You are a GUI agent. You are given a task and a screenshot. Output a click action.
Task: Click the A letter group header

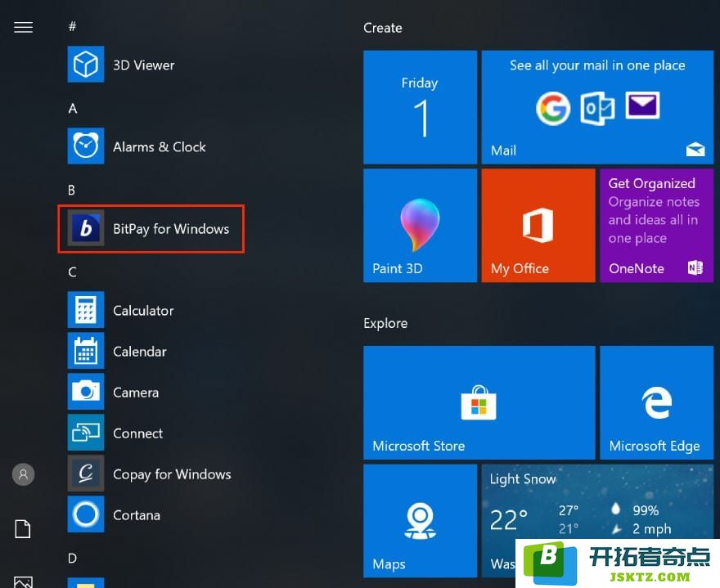(x=73, y=108)
